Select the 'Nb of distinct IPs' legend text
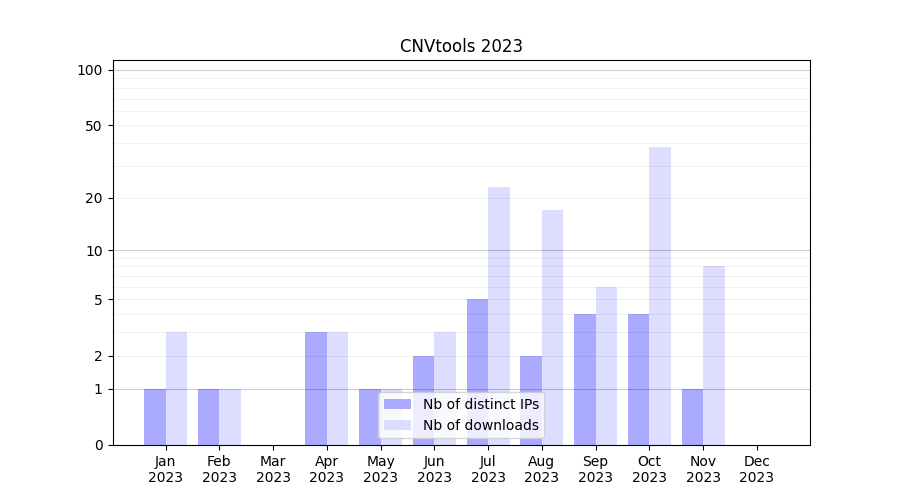Viewport: 900px width, 500px height. (x=480, y=404)
